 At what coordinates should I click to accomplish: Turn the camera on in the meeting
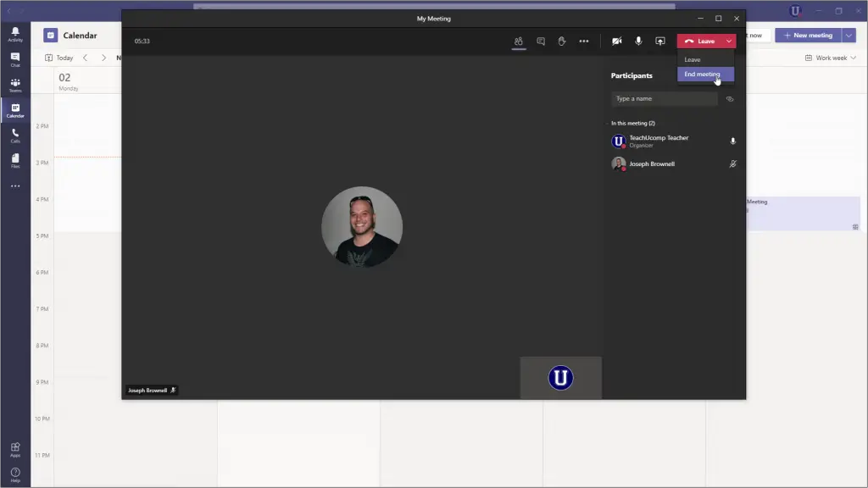(x=617, y=41)
